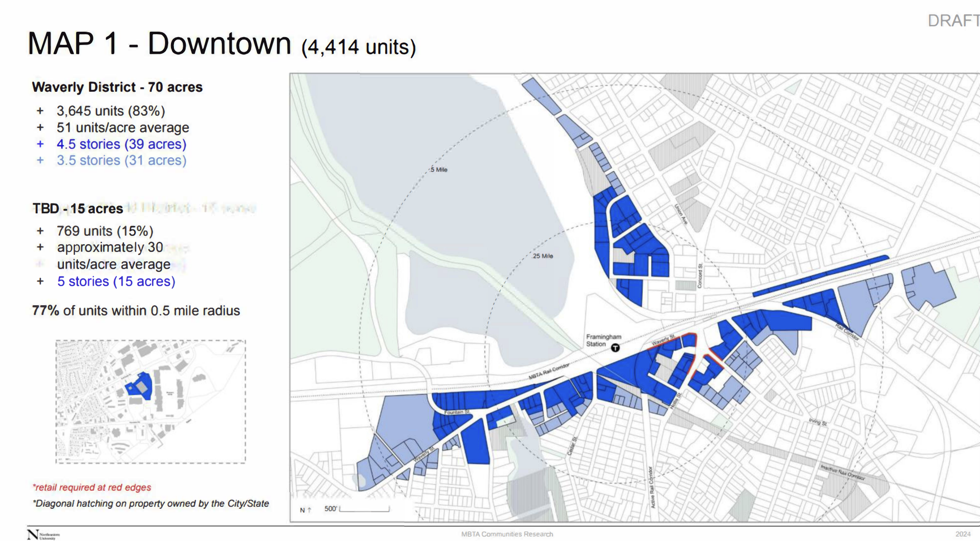Click the Northeastern University logo

(x=43, y=535)
